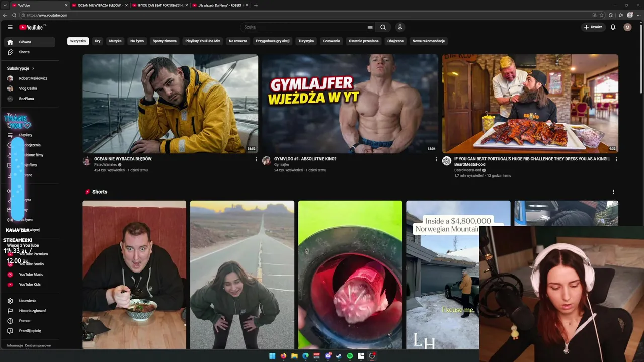Select the Wszystko filter chip
This screenshot has height=362, width=644.
tap(78, 41)
